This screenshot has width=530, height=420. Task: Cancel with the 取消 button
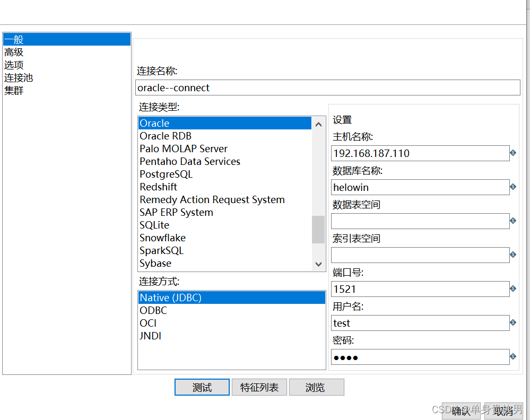pyautogui.click(x=503, y=411)
